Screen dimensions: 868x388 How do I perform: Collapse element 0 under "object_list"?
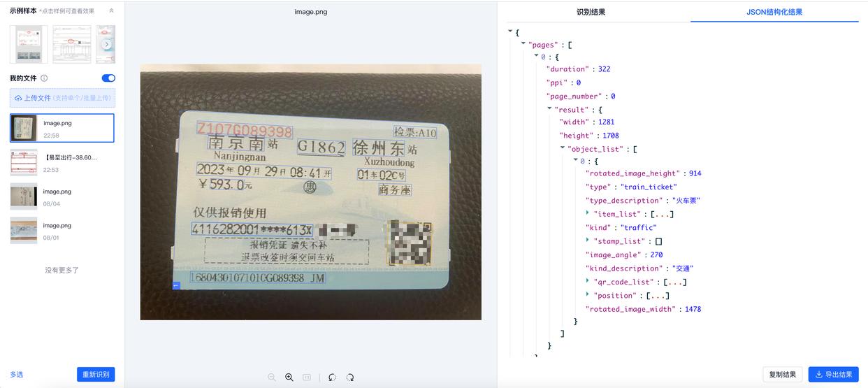pyautogui.click(x=575, y=160)
